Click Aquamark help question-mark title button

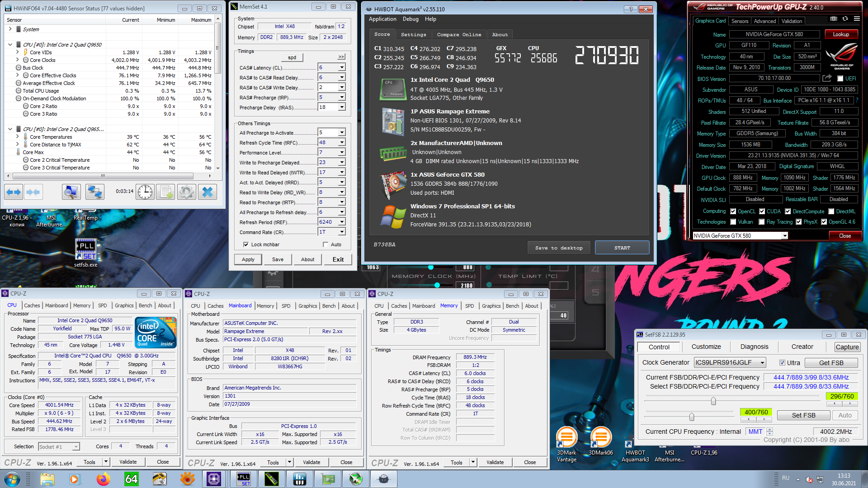click(x=631, y=9)
